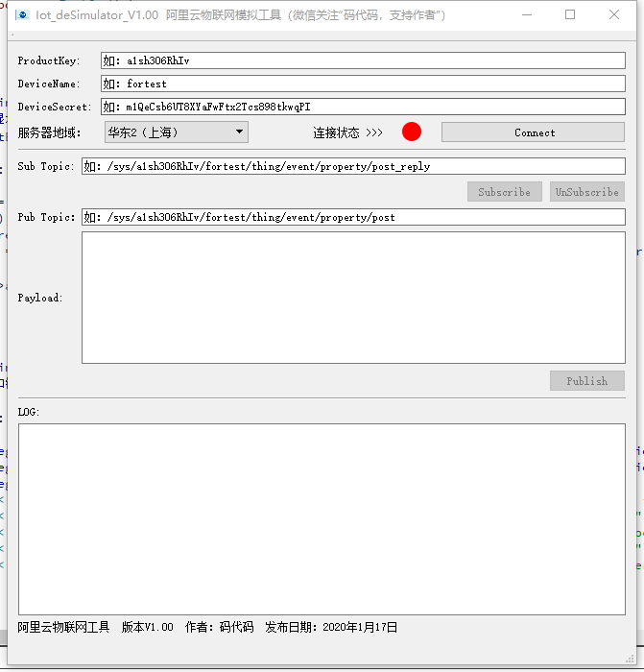
Task: Focus the DeviceSecret input field
Action: (x=363, y=107)
